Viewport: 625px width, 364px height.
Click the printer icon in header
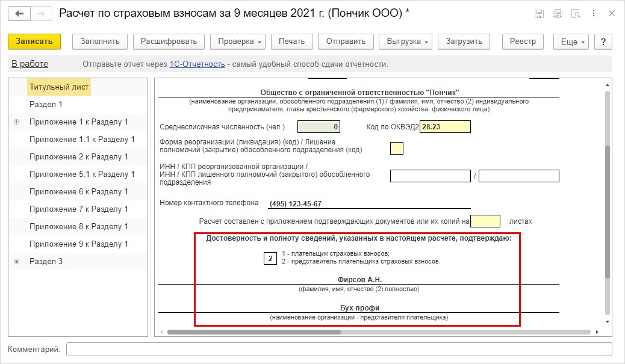(557, 14)
